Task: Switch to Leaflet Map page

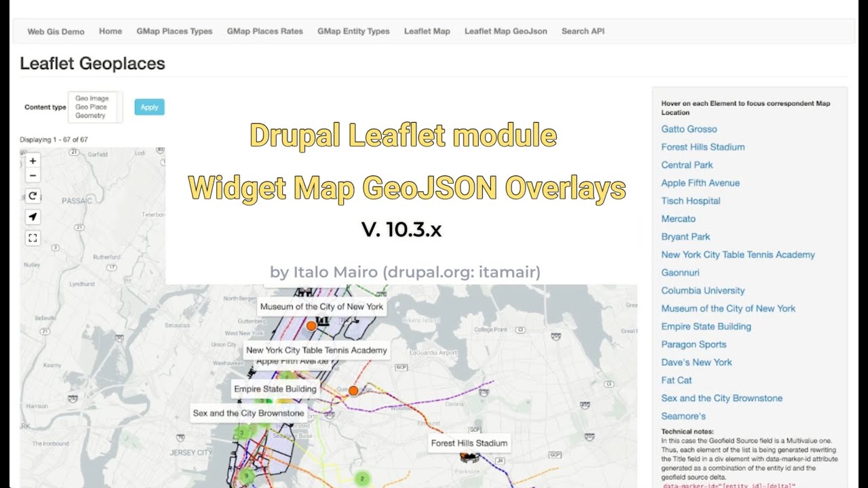Action: [x=427, y=31]
